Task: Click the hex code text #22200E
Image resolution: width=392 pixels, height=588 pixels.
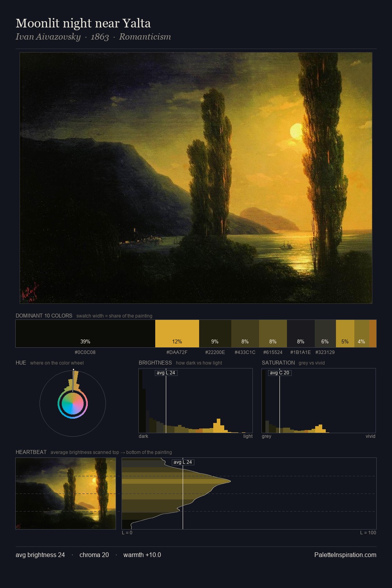Action: point(215,352)
